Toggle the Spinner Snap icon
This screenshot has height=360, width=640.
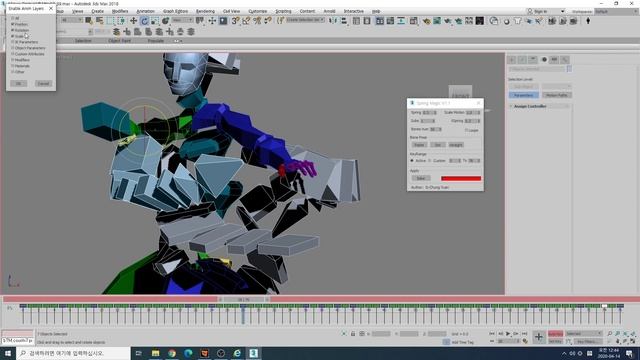tap(267, 21)
